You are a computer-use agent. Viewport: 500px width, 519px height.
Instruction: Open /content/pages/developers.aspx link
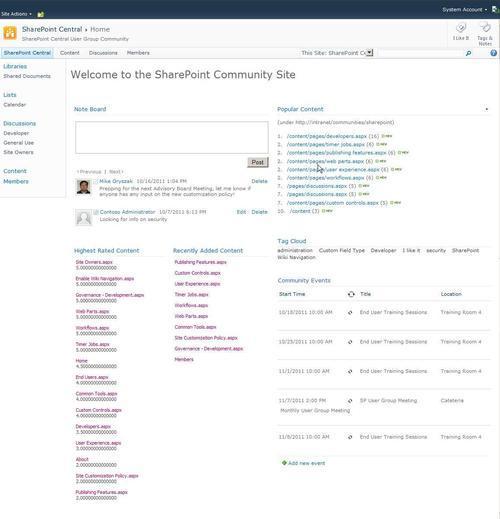click(x=327, y=136)
